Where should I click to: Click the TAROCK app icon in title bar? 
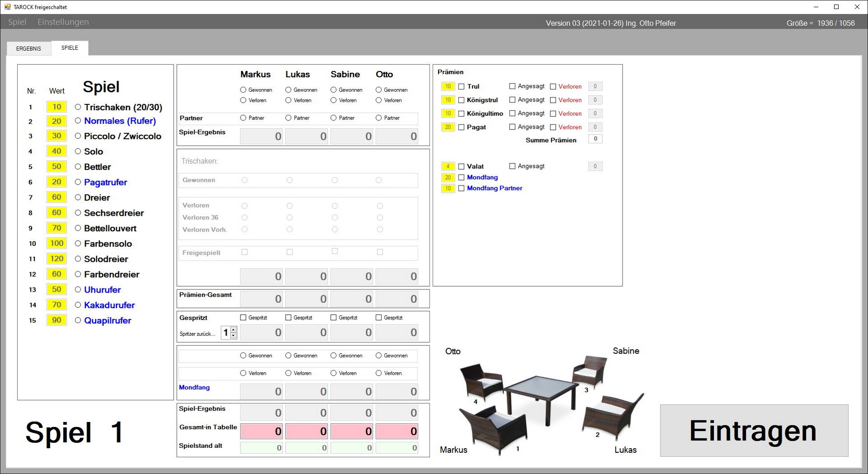pos(7,7)
